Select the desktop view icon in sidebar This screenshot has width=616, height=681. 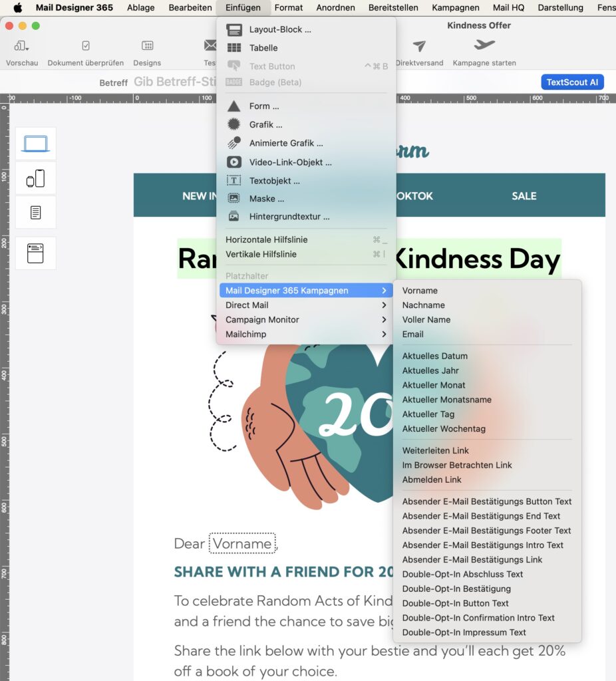36,144
